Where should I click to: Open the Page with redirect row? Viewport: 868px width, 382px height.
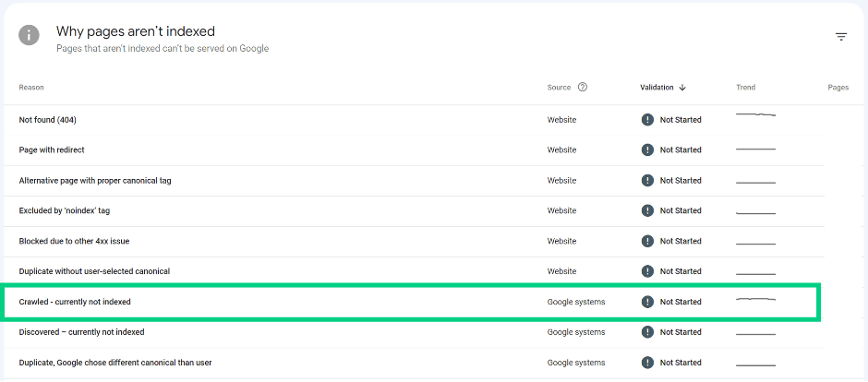(x=414, y=150)
